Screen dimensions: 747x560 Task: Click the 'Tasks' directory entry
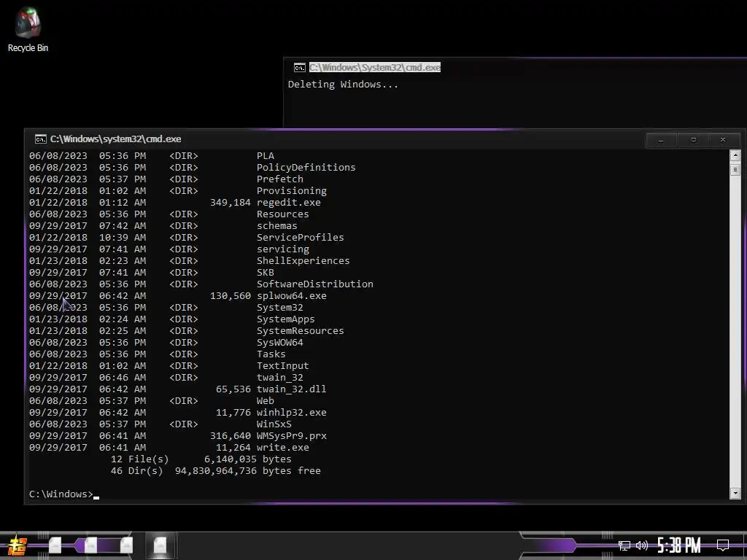[x=271, y=354]
